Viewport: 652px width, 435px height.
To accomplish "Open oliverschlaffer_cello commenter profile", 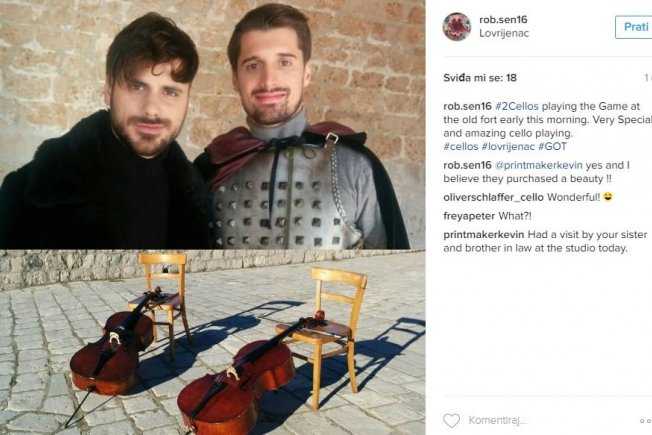I will click(x=494, y=198).
